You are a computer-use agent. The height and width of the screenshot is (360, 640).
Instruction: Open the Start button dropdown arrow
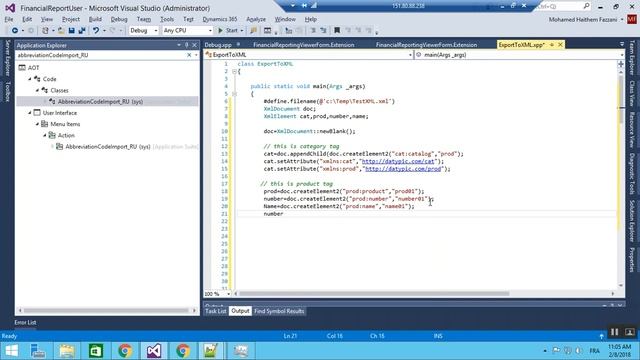point(242,31)
